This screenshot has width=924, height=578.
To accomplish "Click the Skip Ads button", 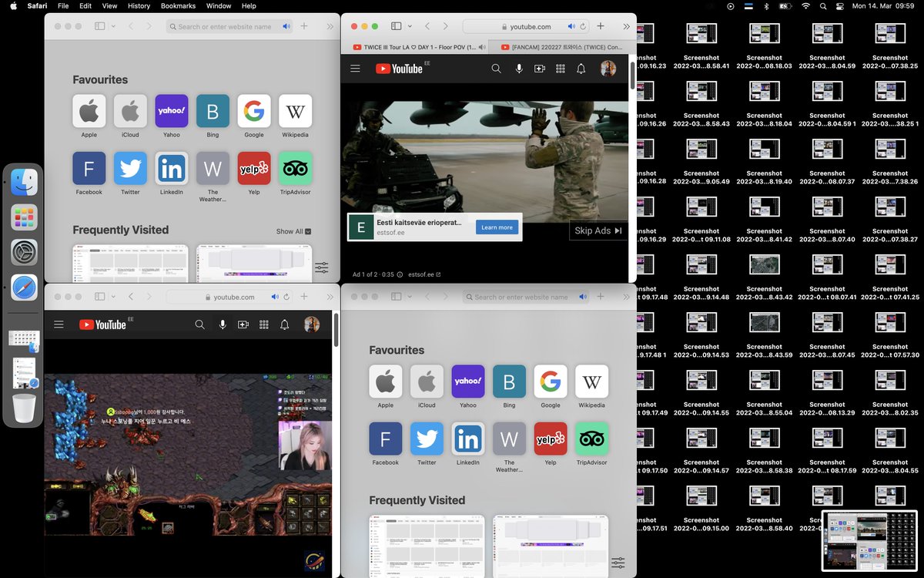I will [598, 230].
